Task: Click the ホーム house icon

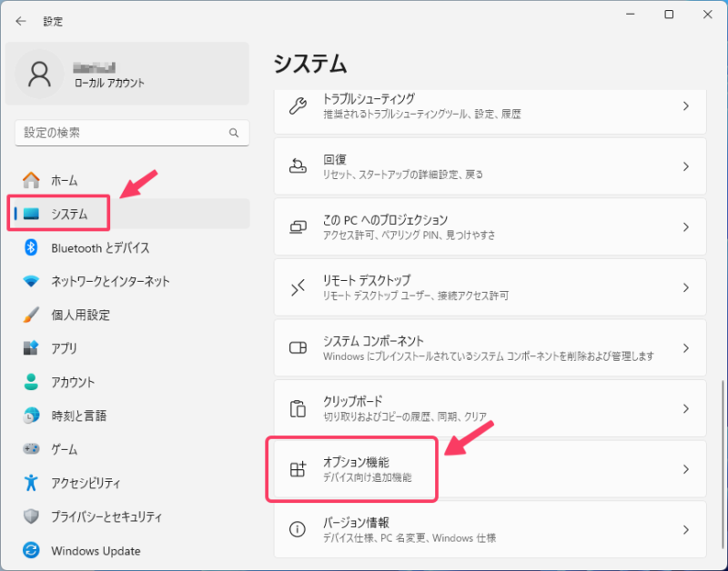Action: tap(31, 180)
